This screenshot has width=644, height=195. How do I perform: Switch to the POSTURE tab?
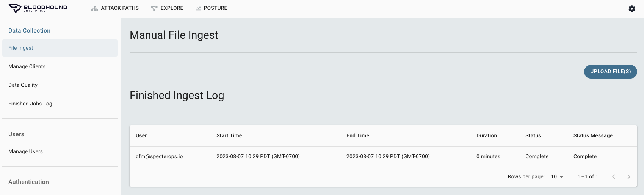point(212,8)
